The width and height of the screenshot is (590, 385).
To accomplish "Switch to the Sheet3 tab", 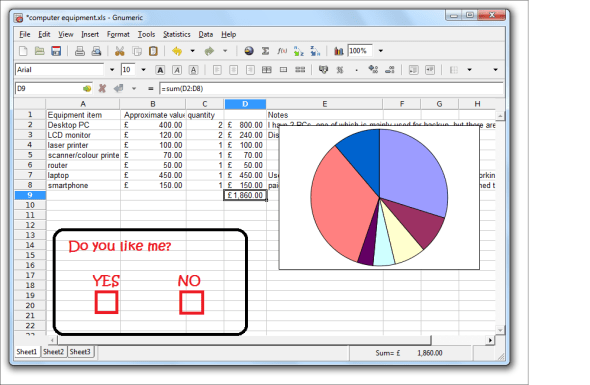I will click(80, 352).
